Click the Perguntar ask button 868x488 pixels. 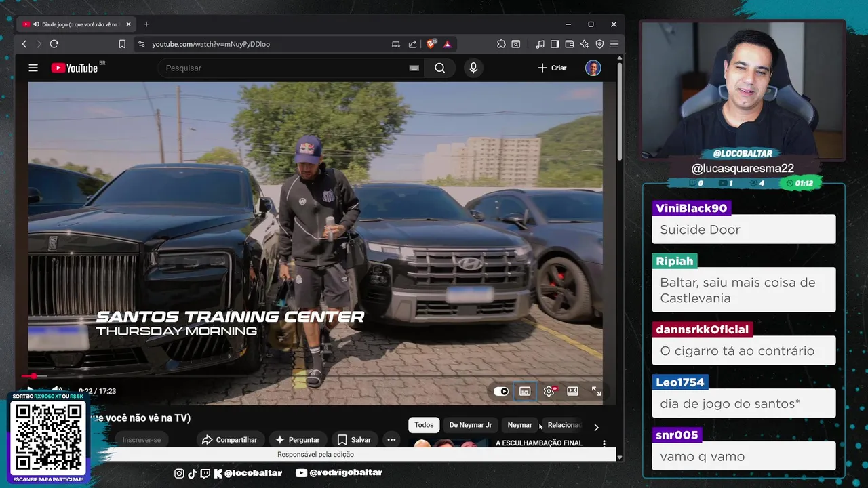(297, 440)
